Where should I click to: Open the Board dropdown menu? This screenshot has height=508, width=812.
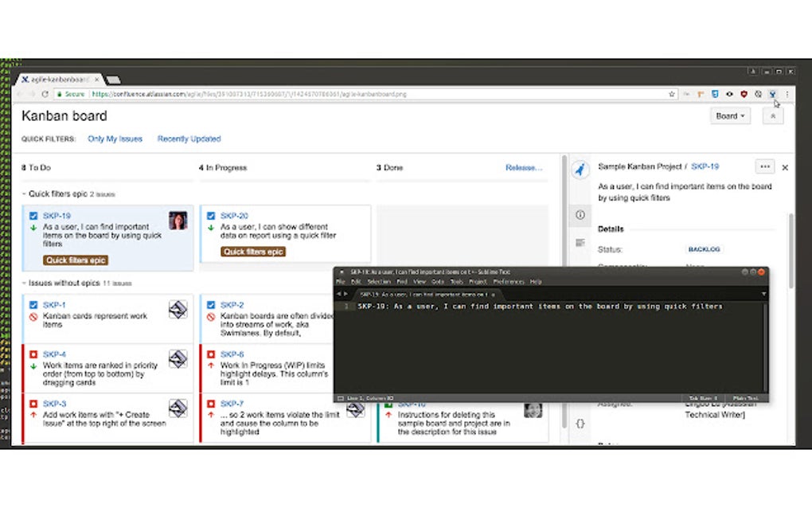pos(728,115)
